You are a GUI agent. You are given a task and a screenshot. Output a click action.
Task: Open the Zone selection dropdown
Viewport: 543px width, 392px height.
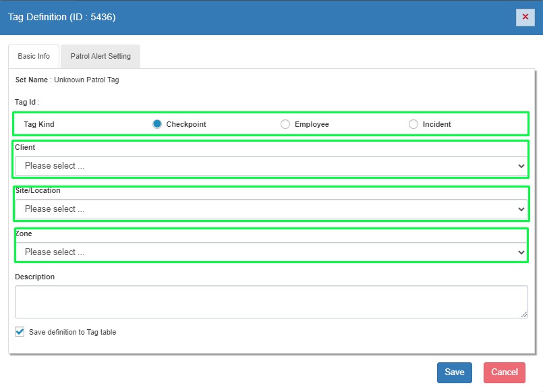pyautogui.click(x=270, y=252)
